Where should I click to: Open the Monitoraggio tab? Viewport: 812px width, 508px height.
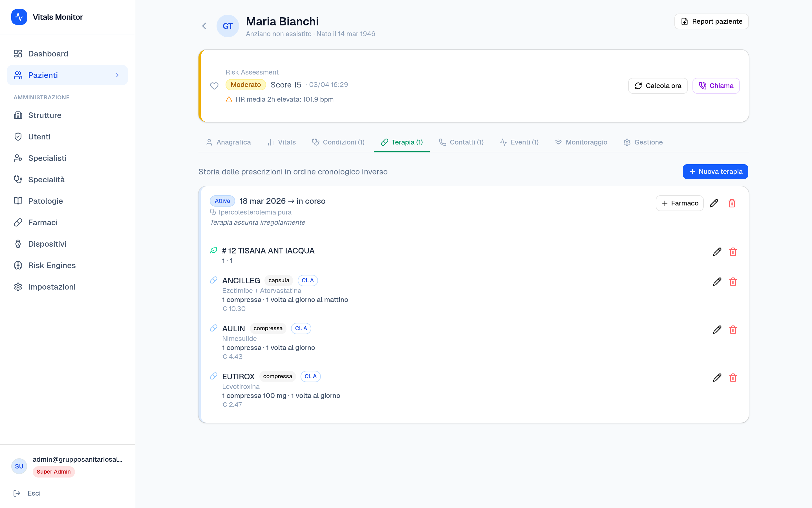tap(581, 143)
